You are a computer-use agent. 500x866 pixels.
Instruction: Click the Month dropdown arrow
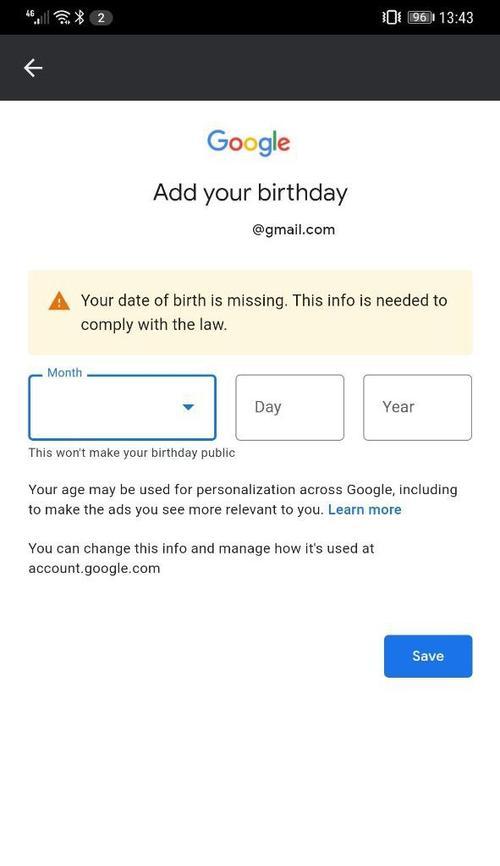188,407
